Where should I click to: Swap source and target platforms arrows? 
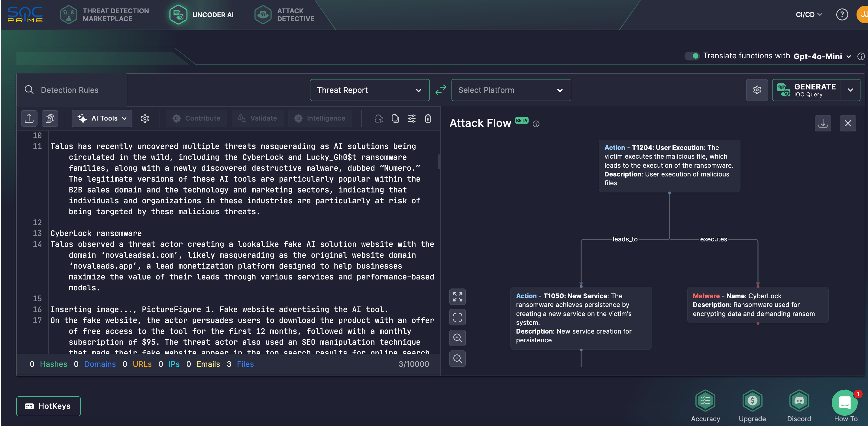click(x=440, y=90)
